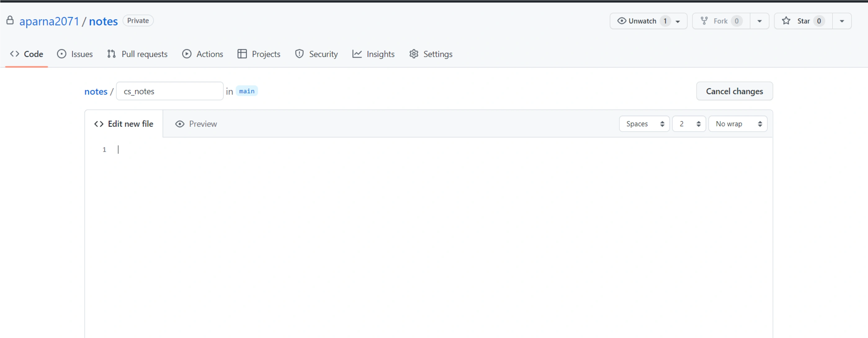
Task: Click Cancel changes button
Action: (734, 91)
